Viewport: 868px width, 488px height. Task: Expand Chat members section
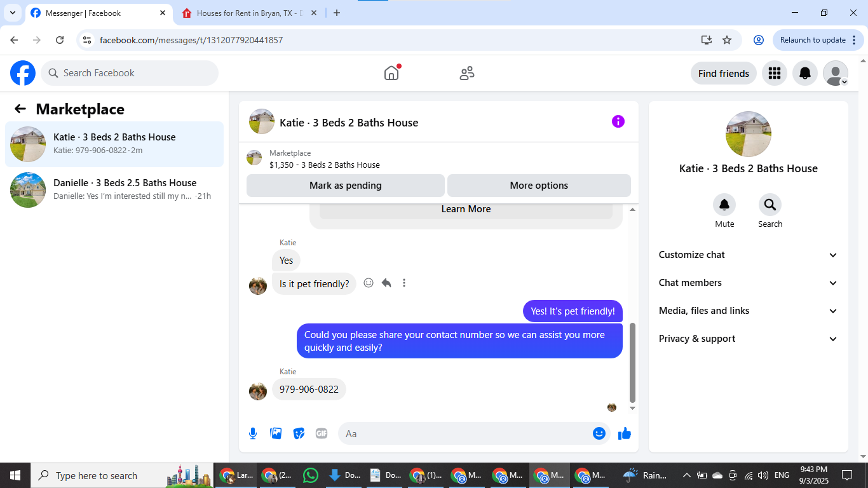point(749,283)
